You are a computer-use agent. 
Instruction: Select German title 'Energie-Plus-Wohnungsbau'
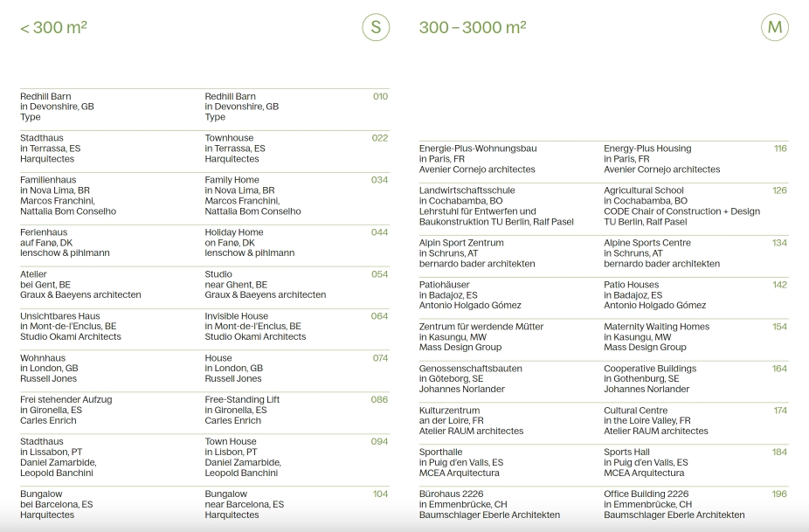(478, 149)
